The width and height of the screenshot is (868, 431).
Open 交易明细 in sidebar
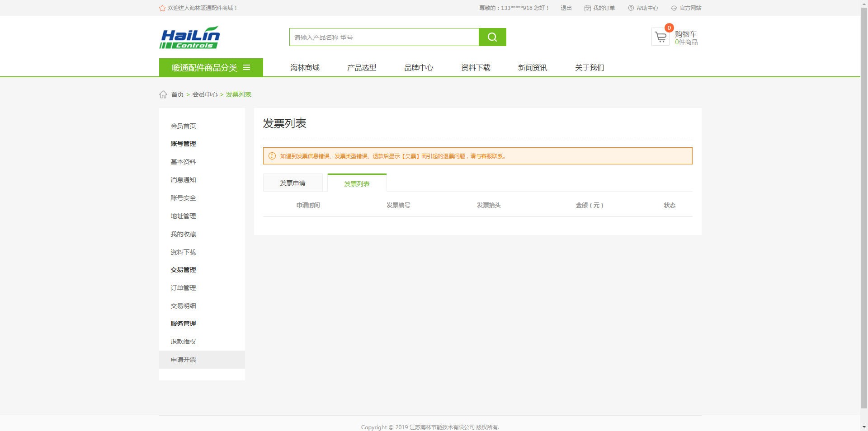pos(183,306)
